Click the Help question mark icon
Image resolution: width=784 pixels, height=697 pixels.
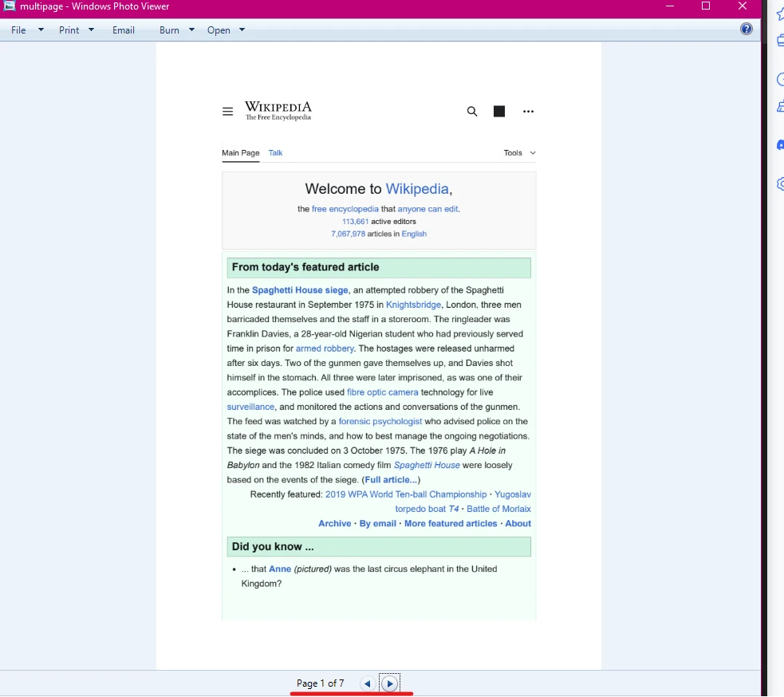point(747,29)
